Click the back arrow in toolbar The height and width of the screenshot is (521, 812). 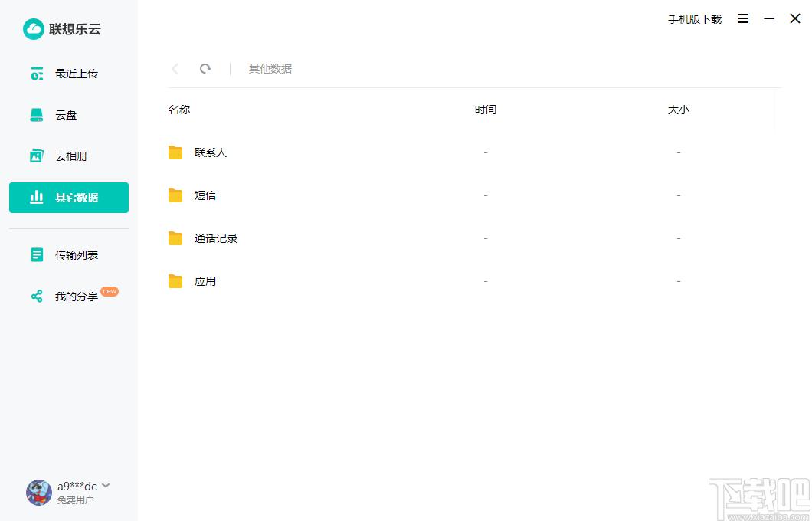coord(175,69)
